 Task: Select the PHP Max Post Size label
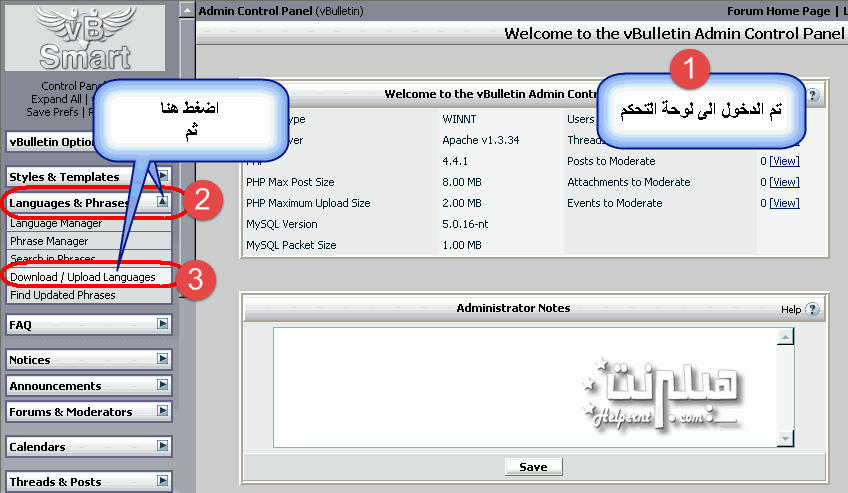click(290, 182)
